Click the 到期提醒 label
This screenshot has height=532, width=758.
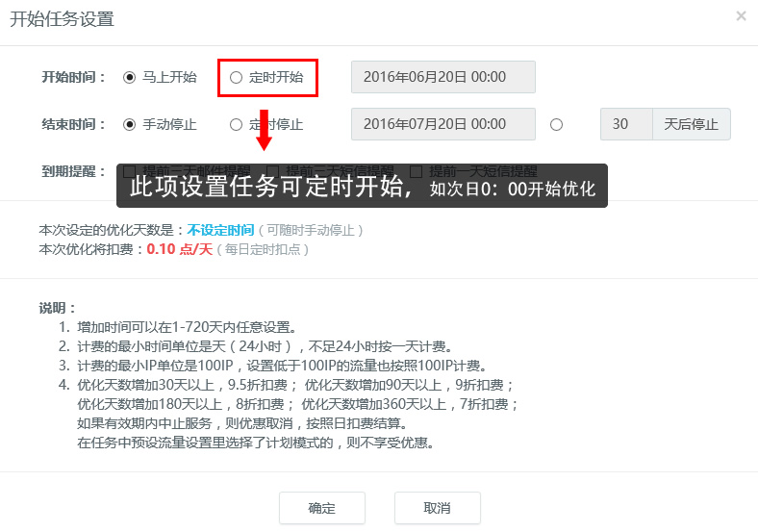tap(73, 171)
